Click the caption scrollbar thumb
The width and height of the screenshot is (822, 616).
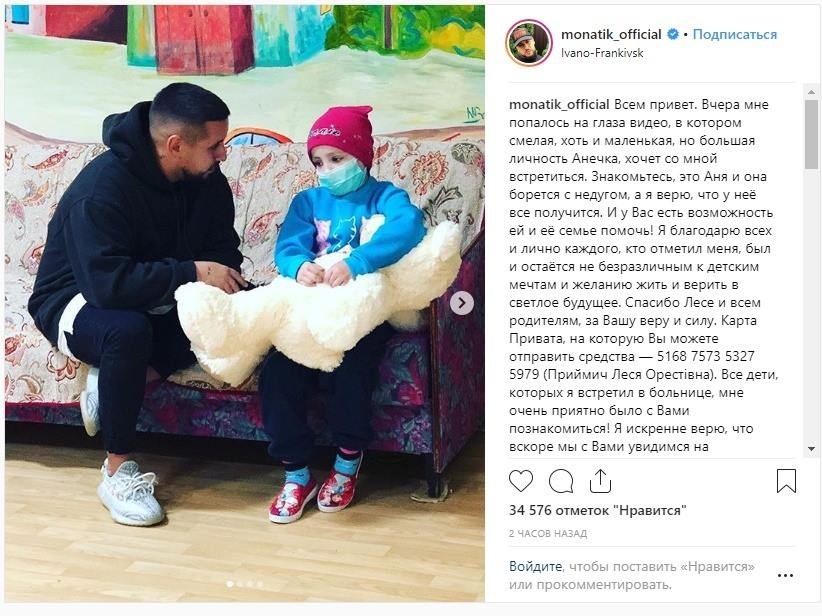811,134
